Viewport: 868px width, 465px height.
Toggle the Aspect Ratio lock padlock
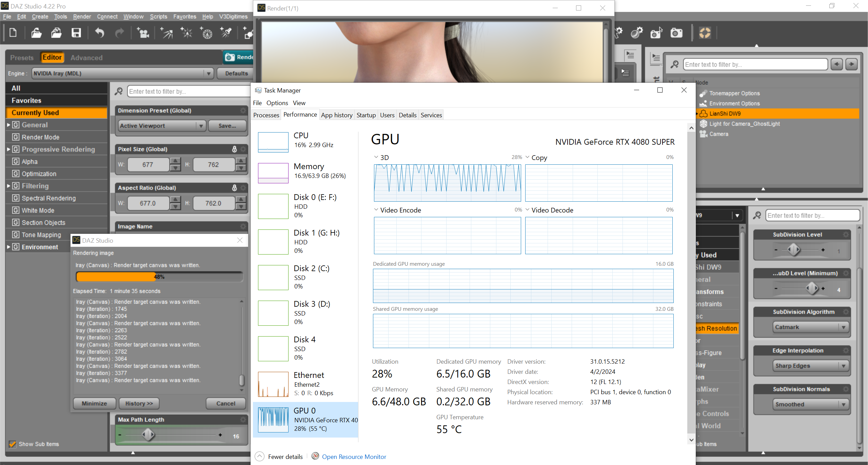click(x=234, y=188)
